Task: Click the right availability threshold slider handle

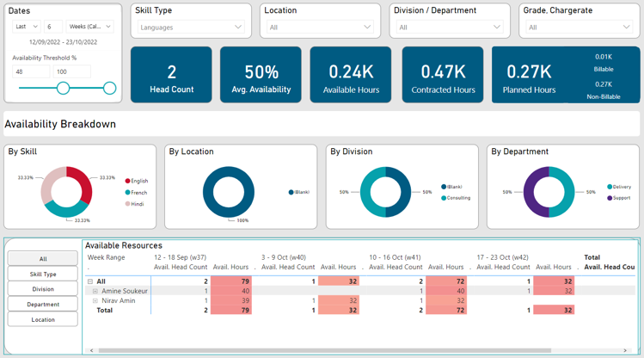Action: pyautogui.click(x=109, y=88)
